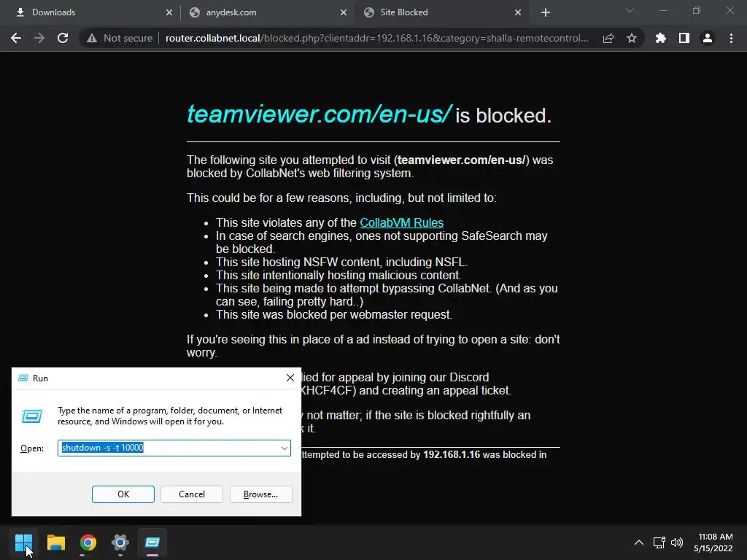Viewport: 747px width, 560px height.
Task: Open the clock showing 11:08 AM
Action: pyautogui.click(x=713, y=542)
